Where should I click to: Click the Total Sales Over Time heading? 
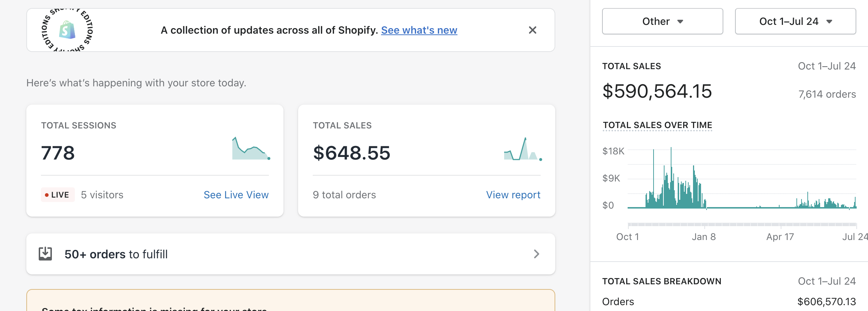click(657, 125)
